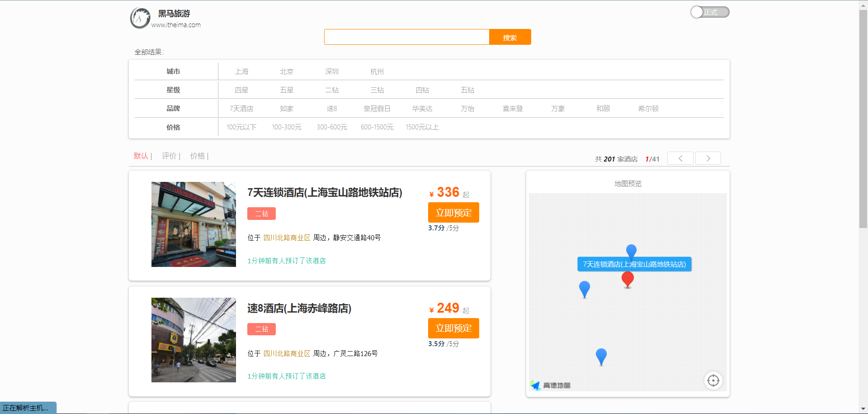Viewport: 868px width, 414px height.
Task: Sort results by 评价
Action: coord(169,156)
